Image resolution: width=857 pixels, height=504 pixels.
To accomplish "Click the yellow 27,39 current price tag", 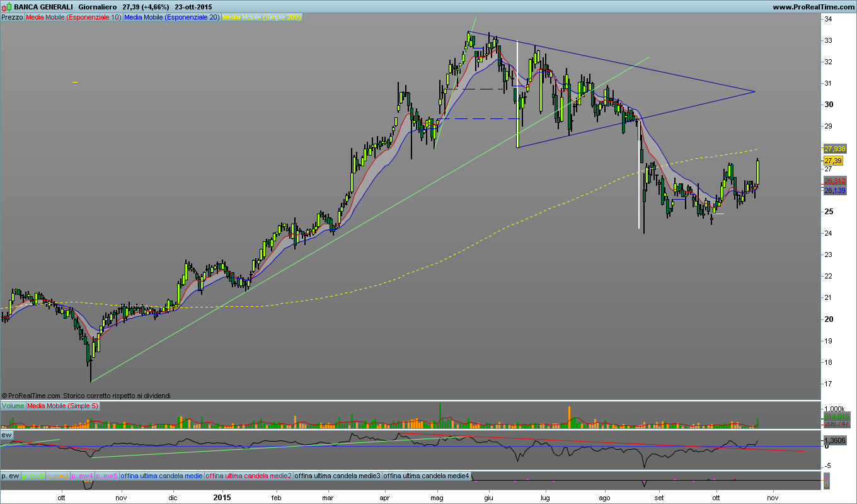I will (x=833, y=161).
